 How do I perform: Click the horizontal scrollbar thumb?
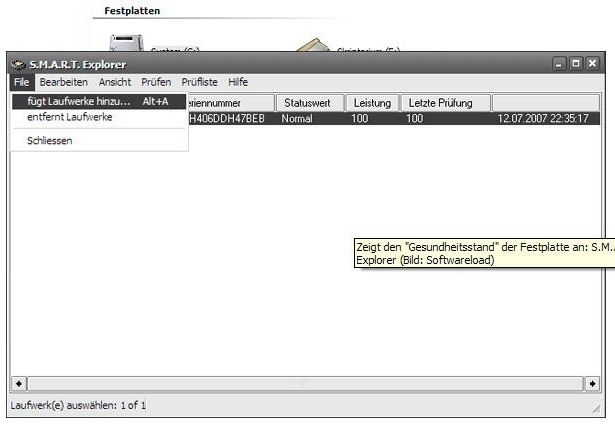point(305,383)
